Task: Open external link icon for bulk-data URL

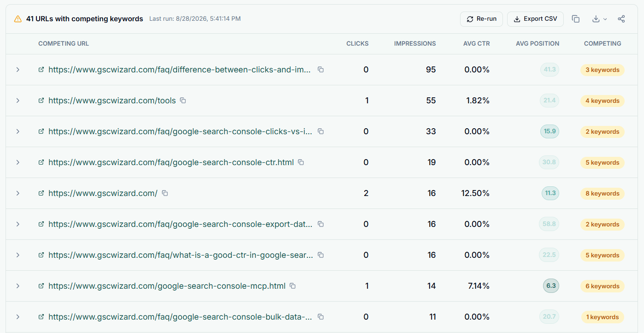Action: tap(41, 317)
